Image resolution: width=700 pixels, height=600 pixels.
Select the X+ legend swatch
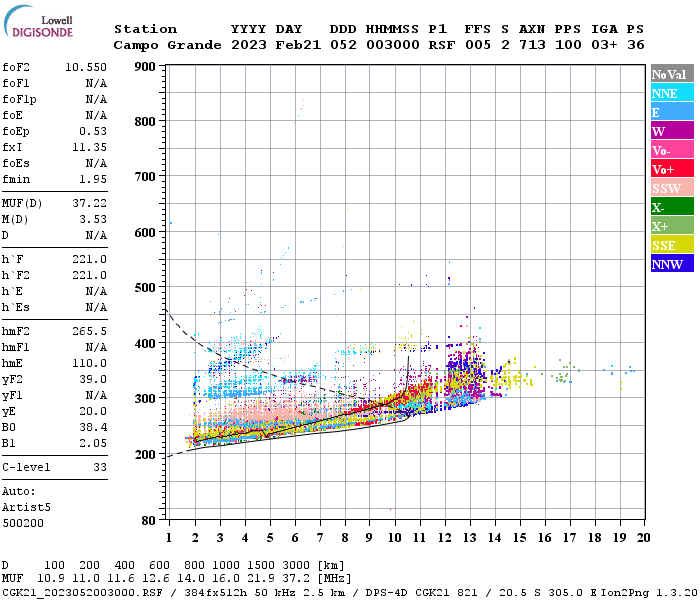pyautogui.click(x=672, y=226)
